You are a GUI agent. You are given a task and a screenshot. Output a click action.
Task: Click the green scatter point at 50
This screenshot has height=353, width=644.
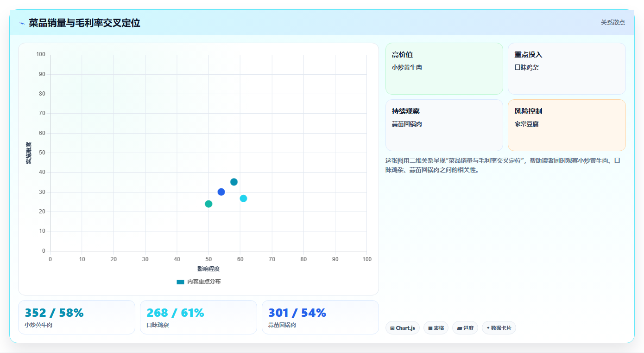click(208, 204)
